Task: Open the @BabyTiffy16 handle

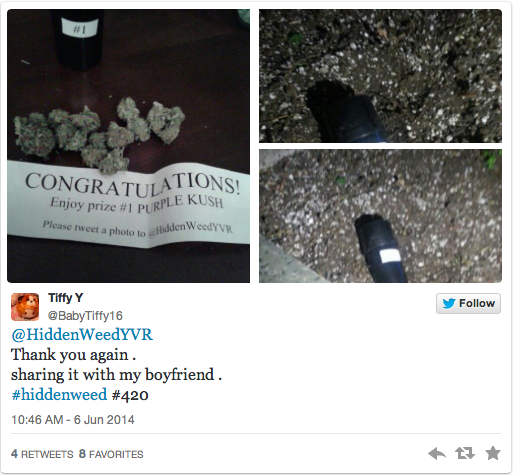Action: 85,316
